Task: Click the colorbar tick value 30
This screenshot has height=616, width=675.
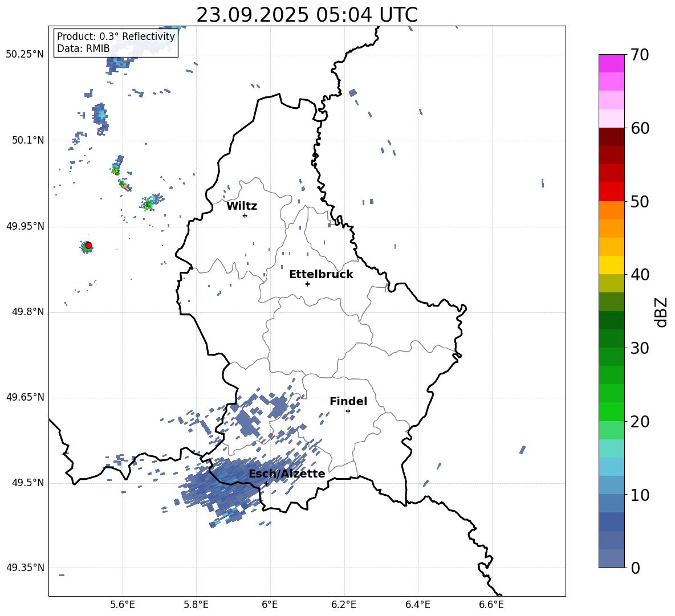Action: click(x=640, y=348)
